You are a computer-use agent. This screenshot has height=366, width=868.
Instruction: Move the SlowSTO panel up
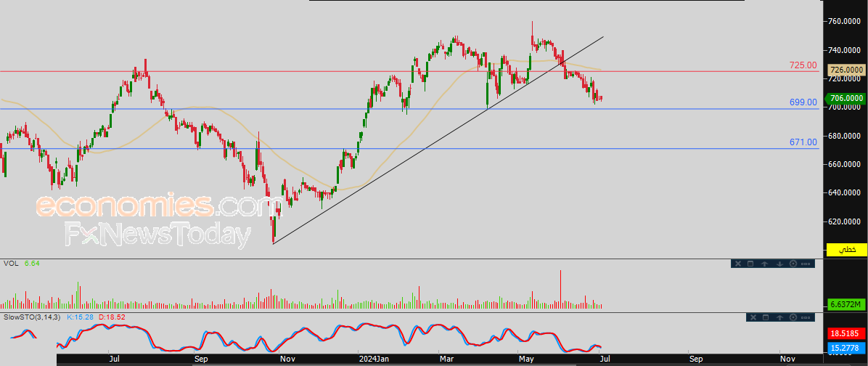[779, 317]
